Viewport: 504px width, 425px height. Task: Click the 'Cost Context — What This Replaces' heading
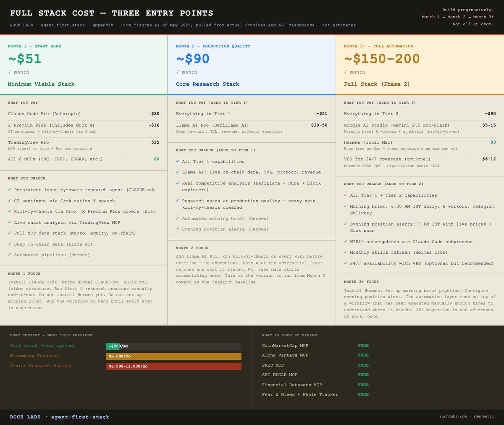(51, 335)
